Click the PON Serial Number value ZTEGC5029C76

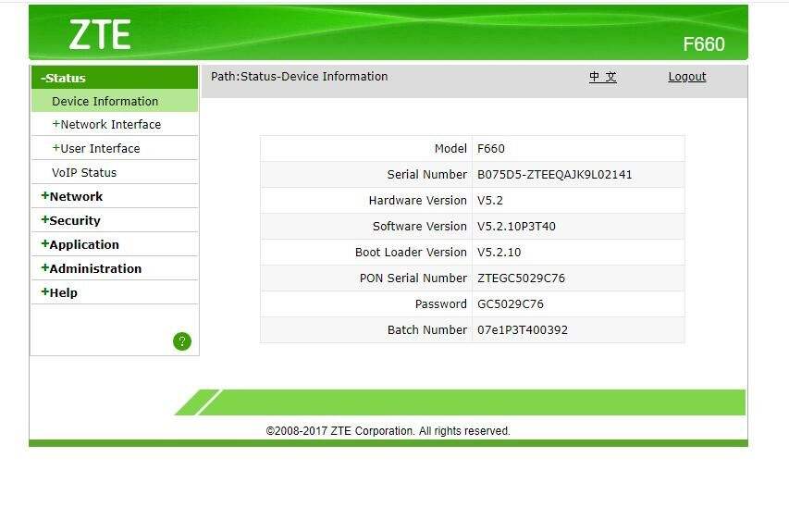coord(521,278)
